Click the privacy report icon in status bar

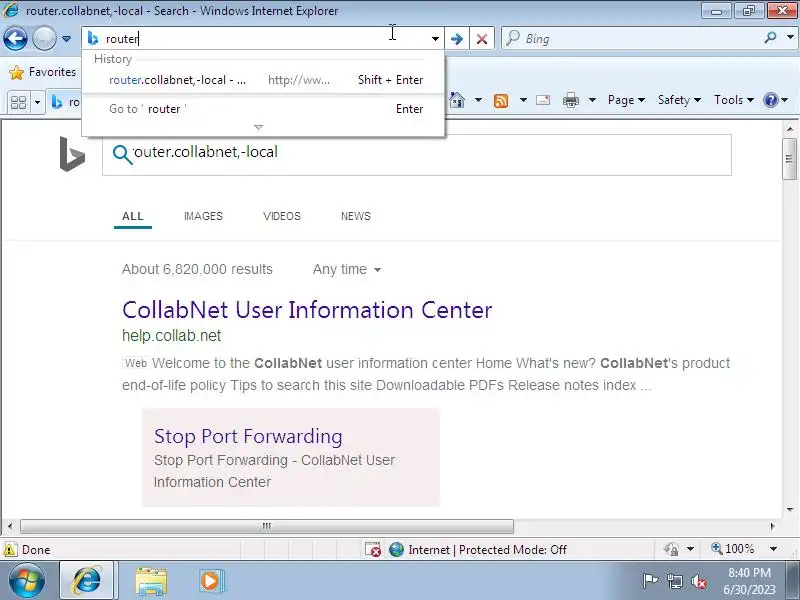click(671, 549)
